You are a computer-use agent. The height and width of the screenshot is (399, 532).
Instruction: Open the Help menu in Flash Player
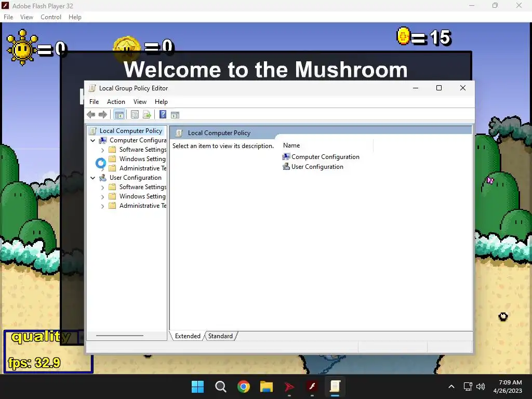pyautogui.click(x=75, y=17)
